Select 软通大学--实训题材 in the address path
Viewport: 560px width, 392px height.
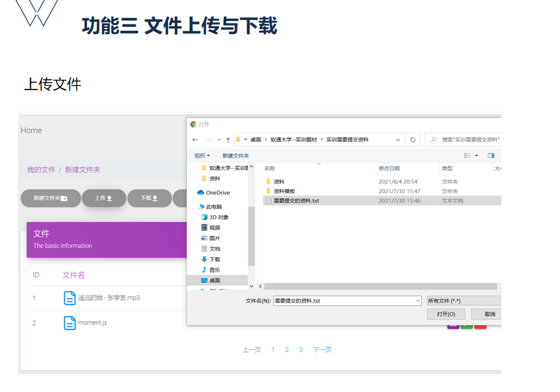click(293, 140)
